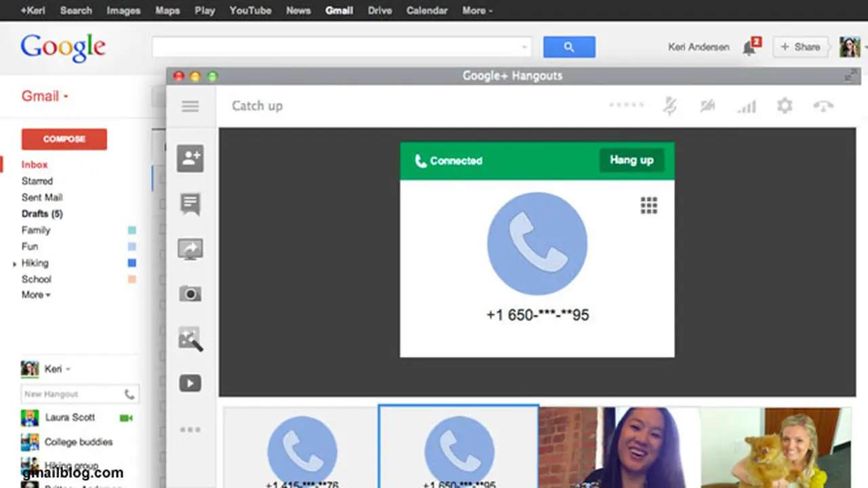Click Laura Scott green video icon
This screenshot has height=488, width=868.
tap(126, 418)
